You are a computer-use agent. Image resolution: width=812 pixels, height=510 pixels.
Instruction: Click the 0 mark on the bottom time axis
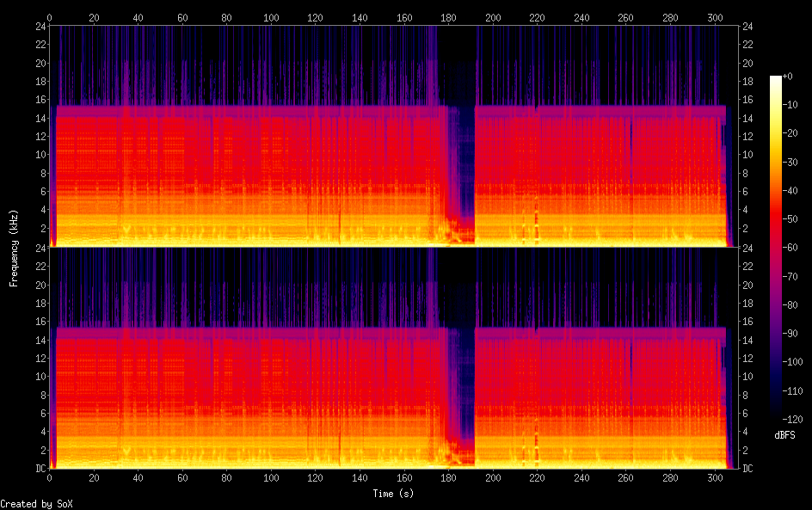click(50, 478)
